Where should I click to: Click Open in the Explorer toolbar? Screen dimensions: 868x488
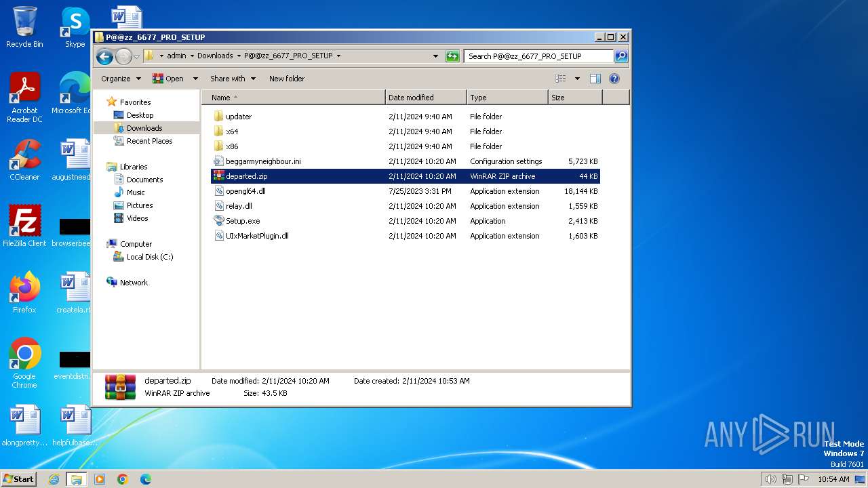point(168,79)
